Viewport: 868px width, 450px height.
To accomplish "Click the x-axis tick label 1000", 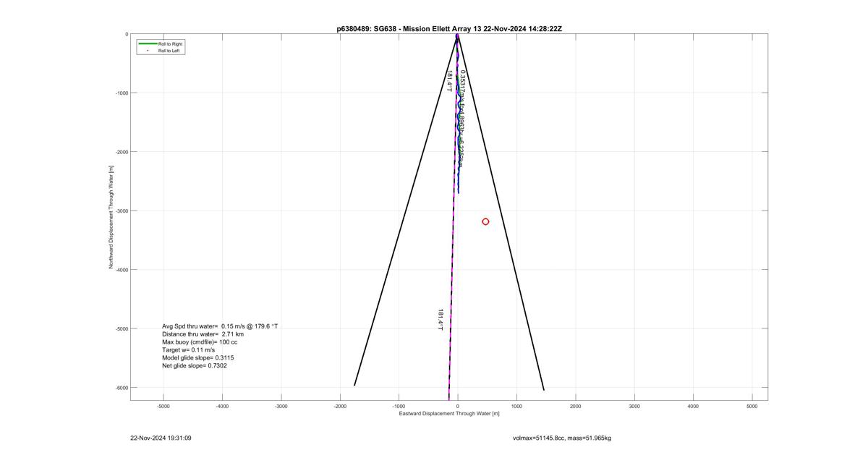I will point(516,407).
